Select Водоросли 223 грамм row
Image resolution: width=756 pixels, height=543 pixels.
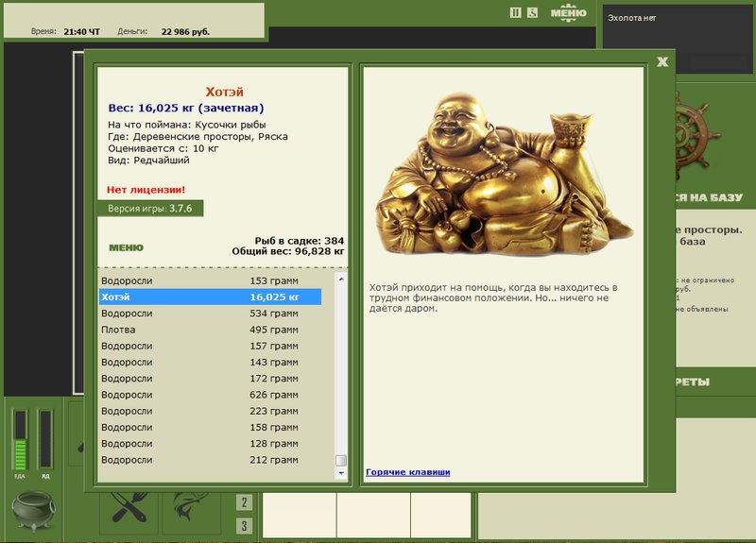[x=210, y=411]
